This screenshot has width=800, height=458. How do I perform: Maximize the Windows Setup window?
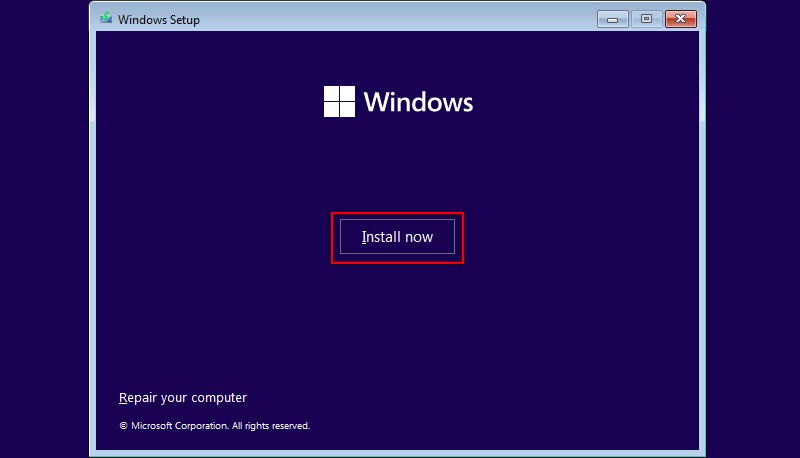(x=646, y=19)
